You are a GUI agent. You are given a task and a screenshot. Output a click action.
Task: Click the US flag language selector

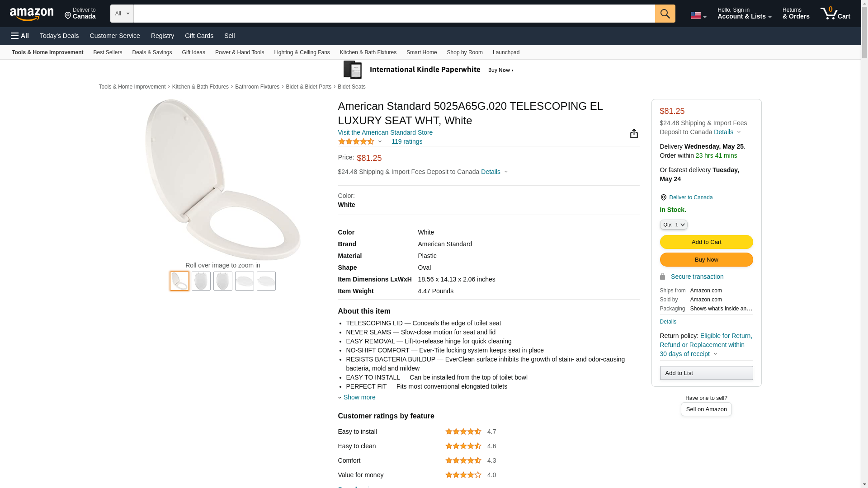[698, 15]
